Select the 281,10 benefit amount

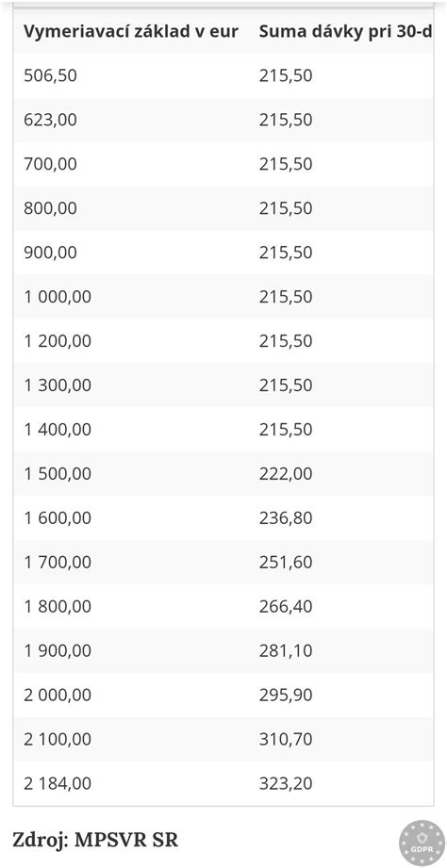pyautogui.click(x=286, y=650)
